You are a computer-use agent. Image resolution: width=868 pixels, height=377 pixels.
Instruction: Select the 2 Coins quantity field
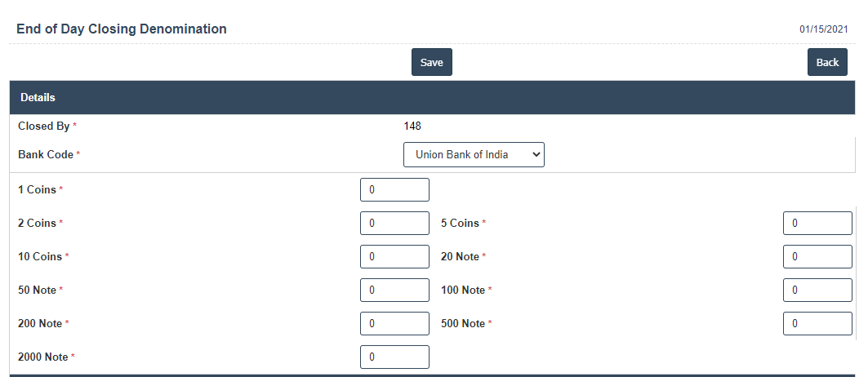coord(394,223)
